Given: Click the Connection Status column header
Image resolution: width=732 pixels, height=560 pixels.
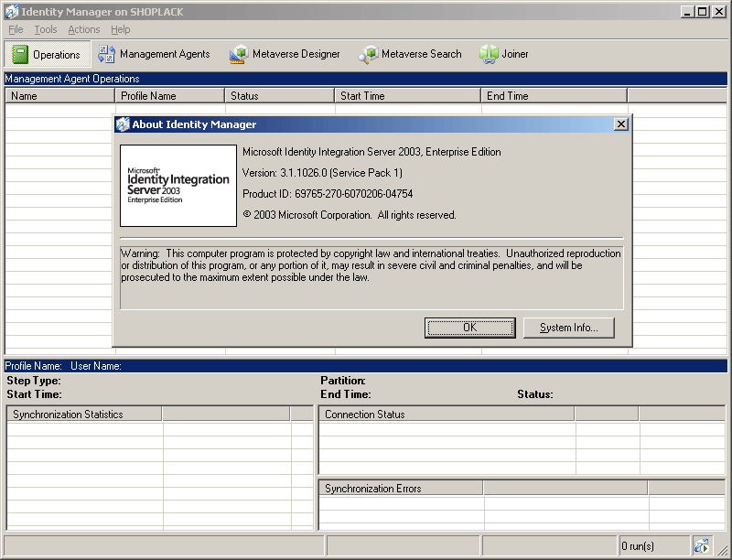Looking at the screenshot, I should click(447, 414).
